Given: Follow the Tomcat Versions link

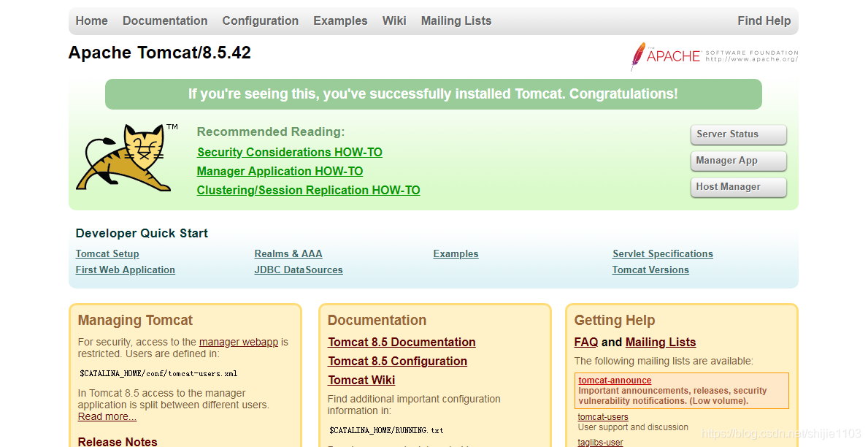Looking at the screenshot, I should click(650, 270).
